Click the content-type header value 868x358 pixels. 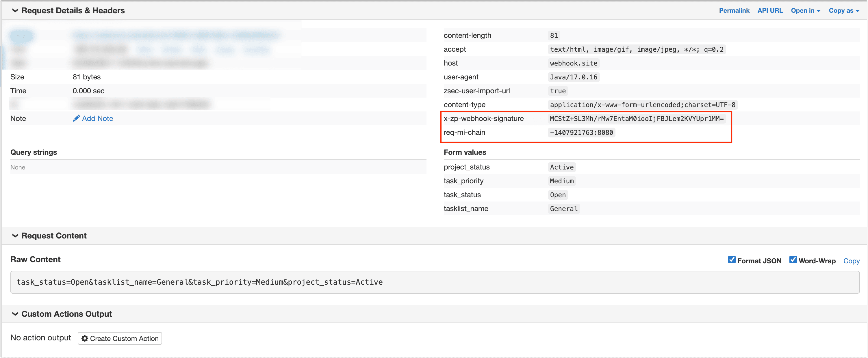[x=642, y=105]
